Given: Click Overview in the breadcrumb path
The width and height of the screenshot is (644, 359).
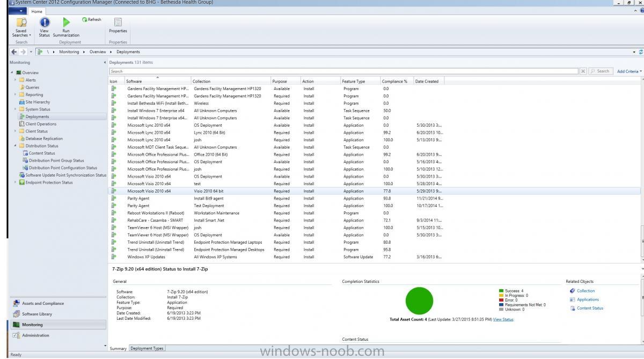Looking at the screenshot, I should pos(98,52).
